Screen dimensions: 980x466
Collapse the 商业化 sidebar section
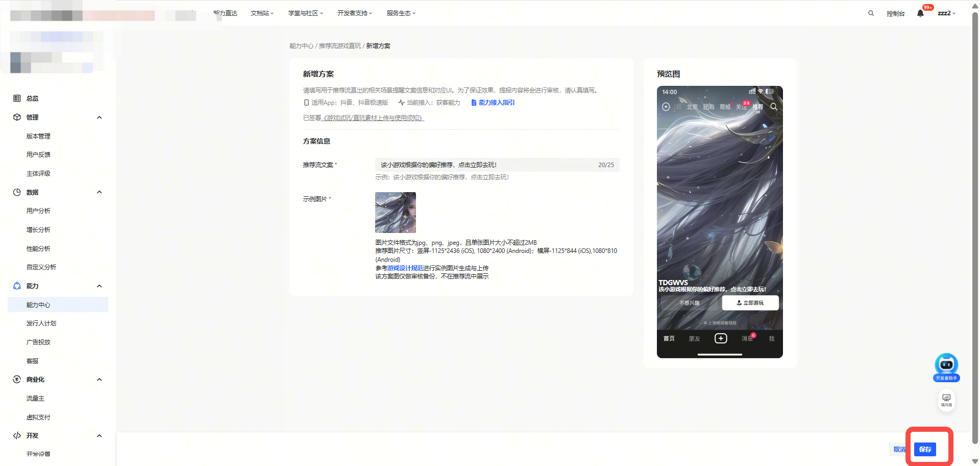tap(100, 380)
